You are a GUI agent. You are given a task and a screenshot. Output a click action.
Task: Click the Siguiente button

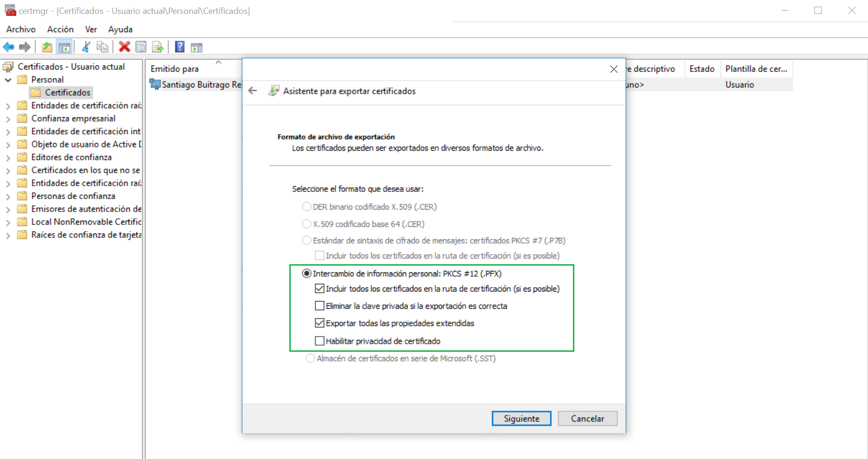click(522, 418)
